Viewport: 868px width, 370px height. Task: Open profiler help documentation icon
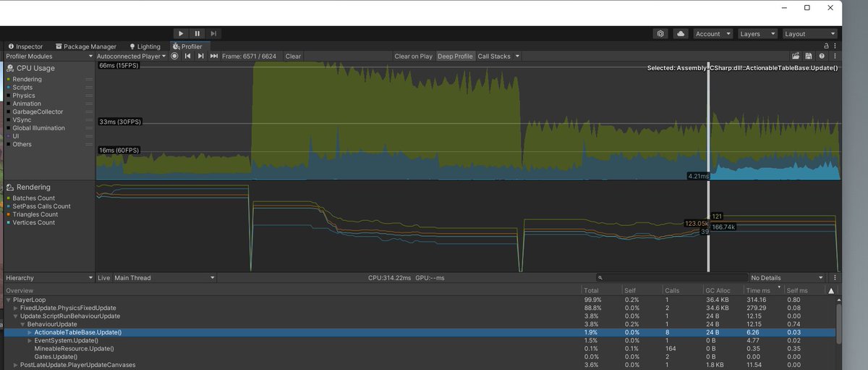click(x=822, y=56)
